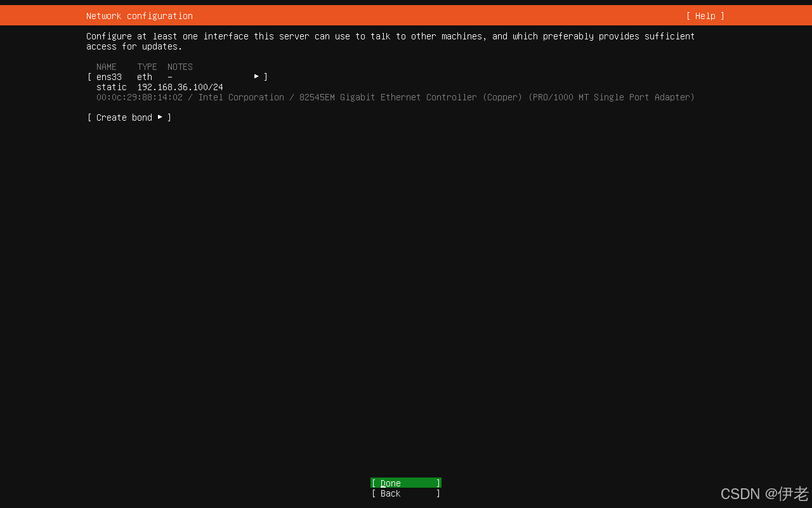Open the Help menu in the header
Image resolution: width=812 pixels, height=508 pixels.
(705, 16)
